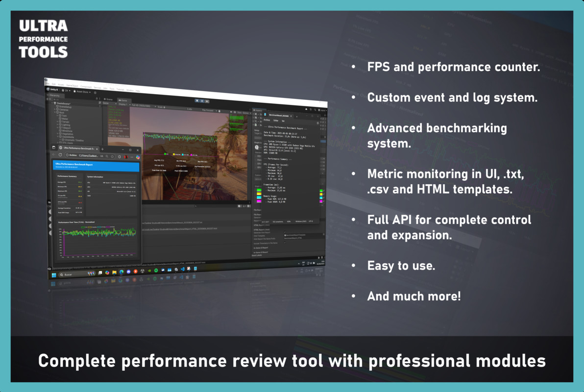The width and height of the screenshot is (584, 392).
Task: Click browser back arrow in report window
Action: tap(53, 154)
